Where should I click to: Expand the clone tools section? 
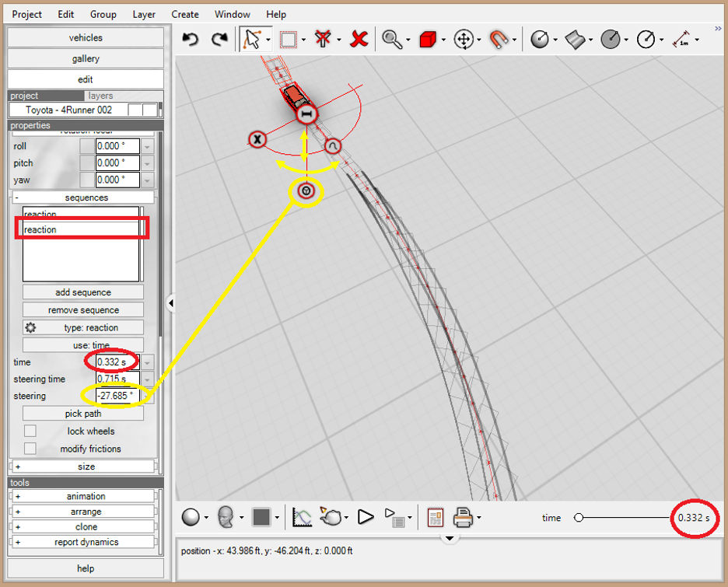coord(83,526)
